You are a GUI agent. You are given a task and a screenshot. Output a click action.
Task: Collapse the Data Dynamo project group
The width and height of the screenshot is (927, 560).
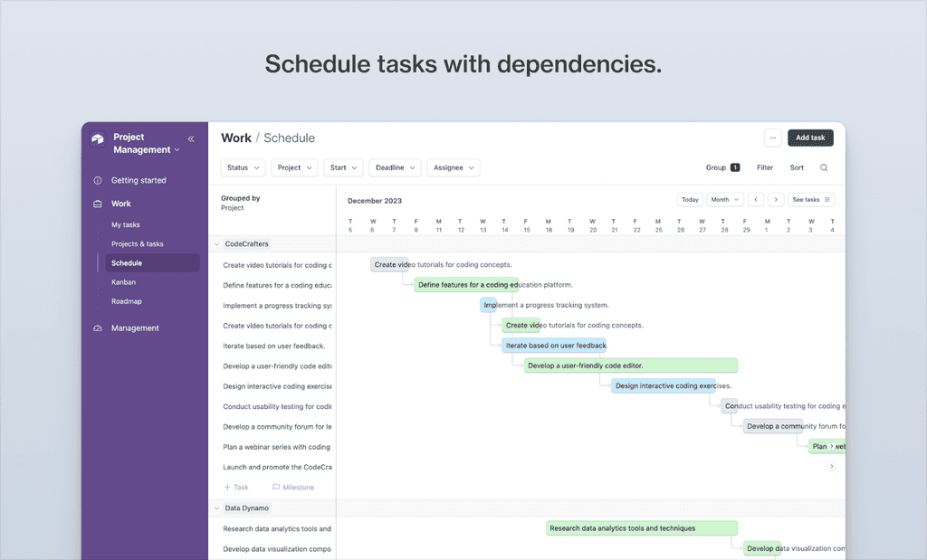(216, 508)
